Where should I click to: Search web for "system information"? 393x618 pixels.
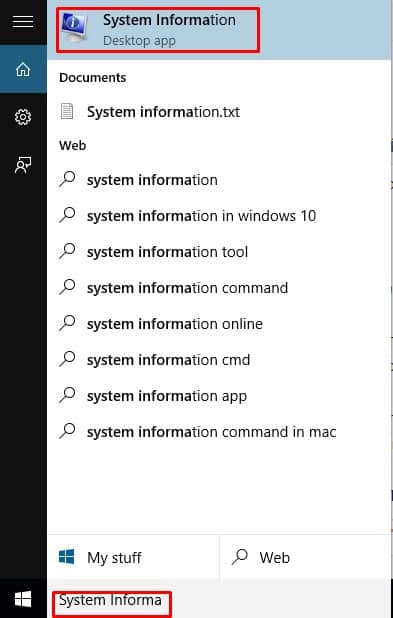pos(219,180)
